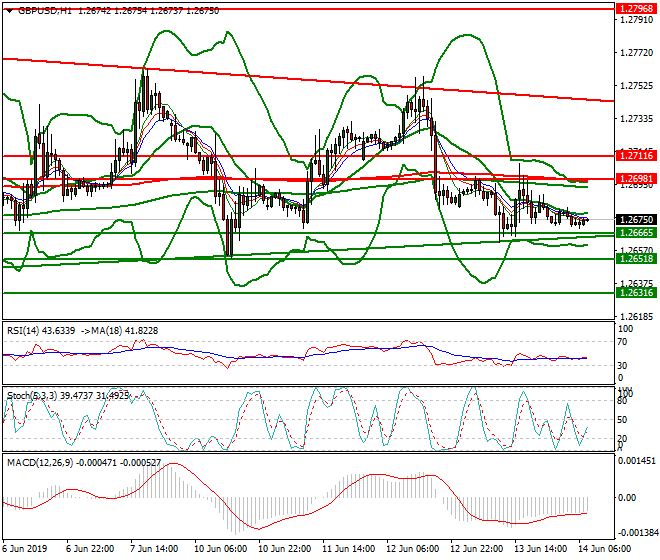This screenshot has width=660, height=560.
Task: Click the 1.27910 price axis value
Action: pyautogui.click(x=637, y=19)
